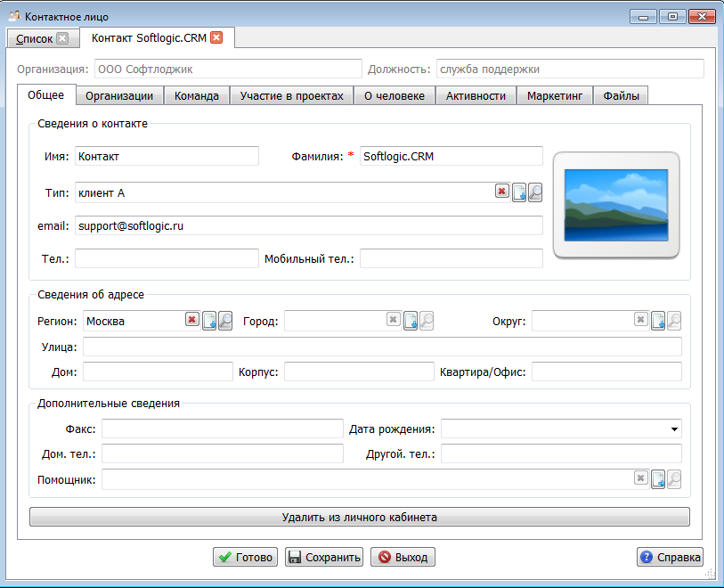Click the Организация field
The image size is (724, 588).
[228, 69]
